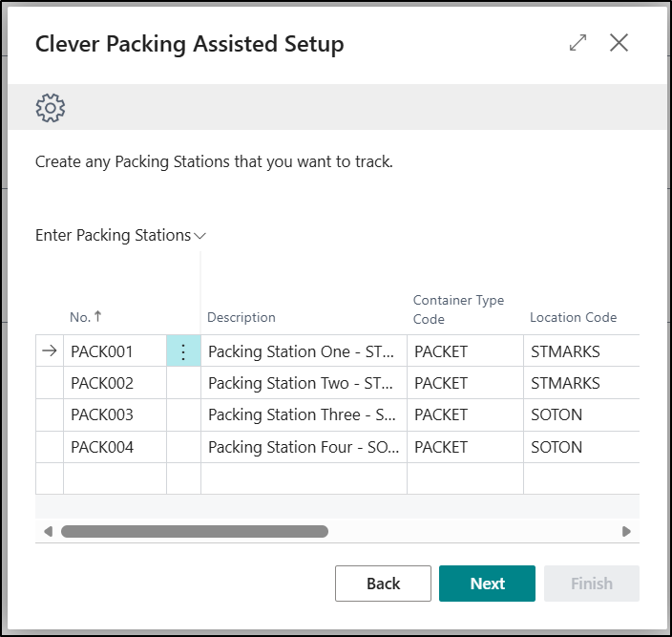Click the horizontal scrollbar thumb
Screen dimensions: 672x637
195,531
